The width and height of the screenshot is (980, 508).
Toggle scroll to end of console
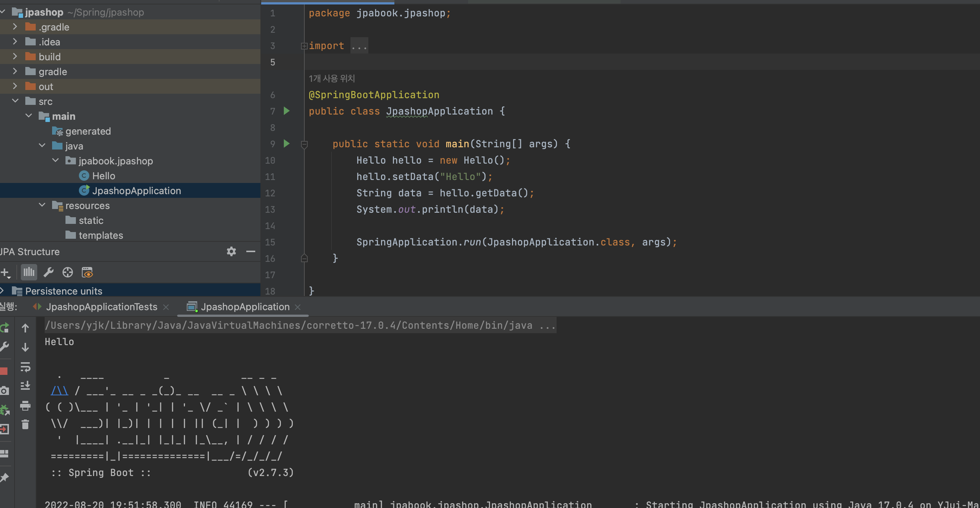pyautogui.click(x=25, y=386)
